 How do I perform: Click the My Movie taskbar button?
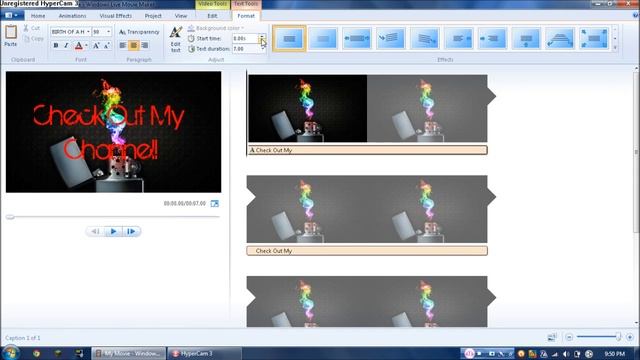click(128, 353)
